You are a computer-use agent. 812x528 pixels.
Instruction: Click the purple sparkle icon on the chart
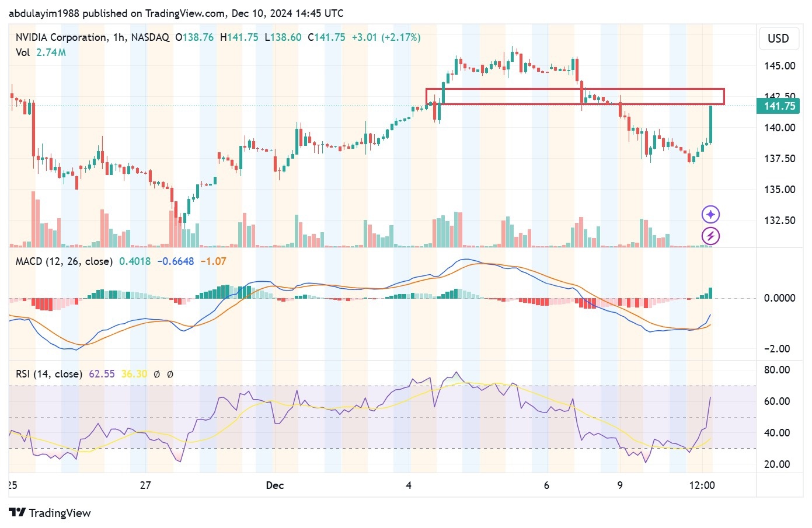coord(710,215)
